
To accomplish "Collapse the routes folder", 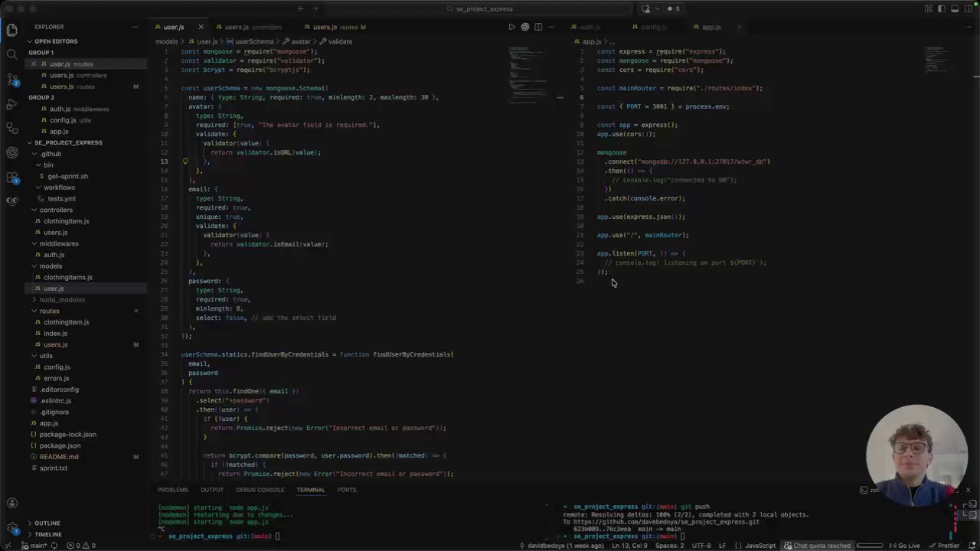I will 49,311.
